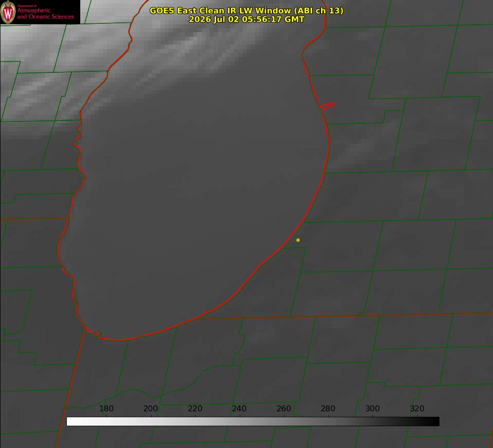Click the 240 label on the colorbar
Screen dimensions: 493x448
(239, 409)
